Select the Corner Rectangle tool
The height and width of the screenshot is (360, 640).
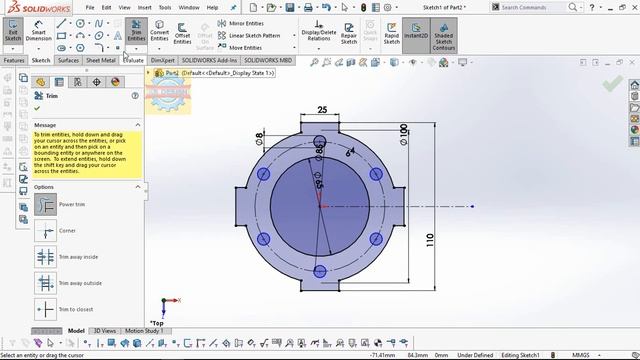[61, 36]
